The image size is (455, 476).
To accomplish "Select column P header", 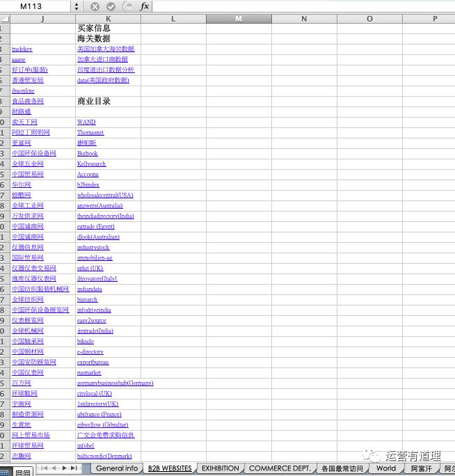I will 429,19.
